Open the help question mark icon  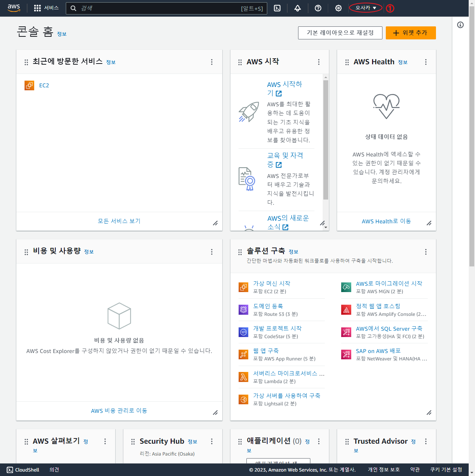click(318, 8)
